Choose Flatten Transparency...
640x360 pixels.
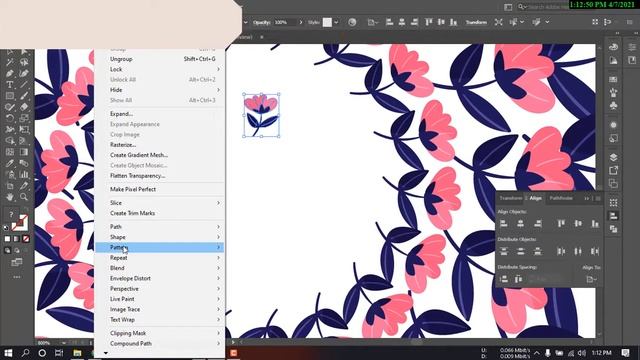click(x=160, y=176)
